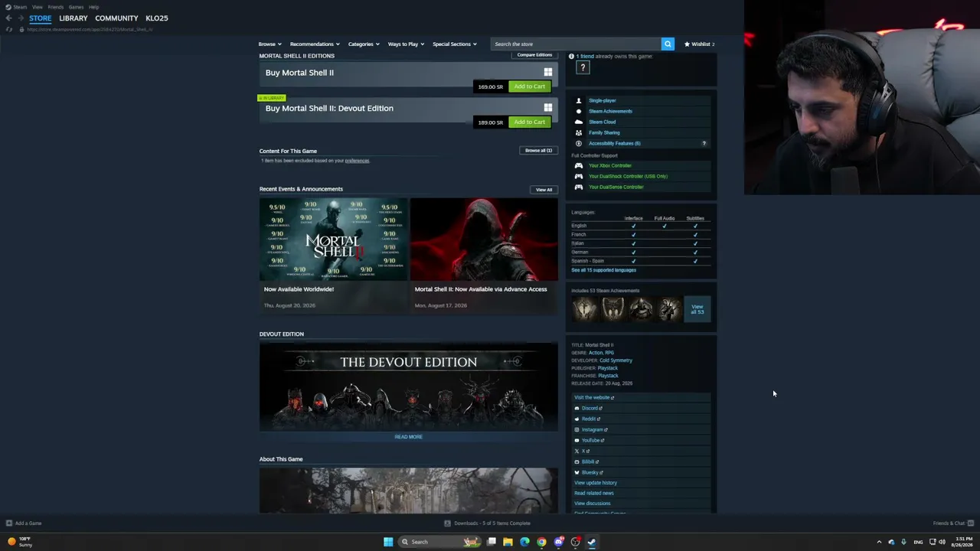Open File Explorer from the taskbar

pos(508,542)
